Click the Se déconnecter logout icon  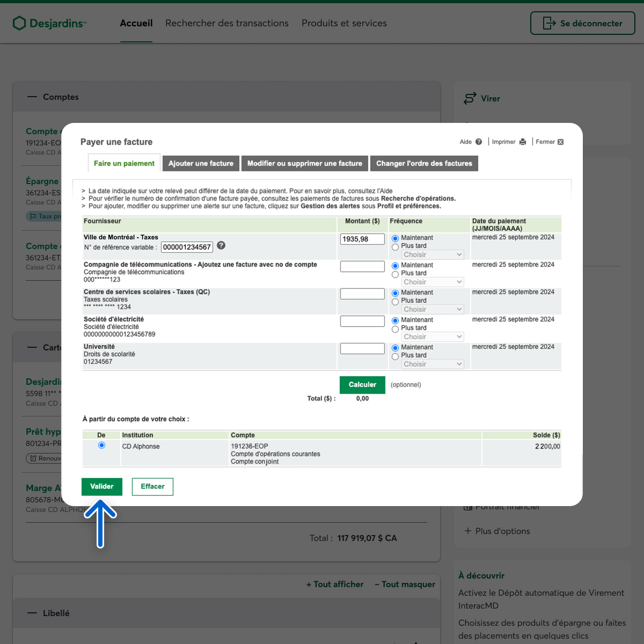(x=549, y=23)
